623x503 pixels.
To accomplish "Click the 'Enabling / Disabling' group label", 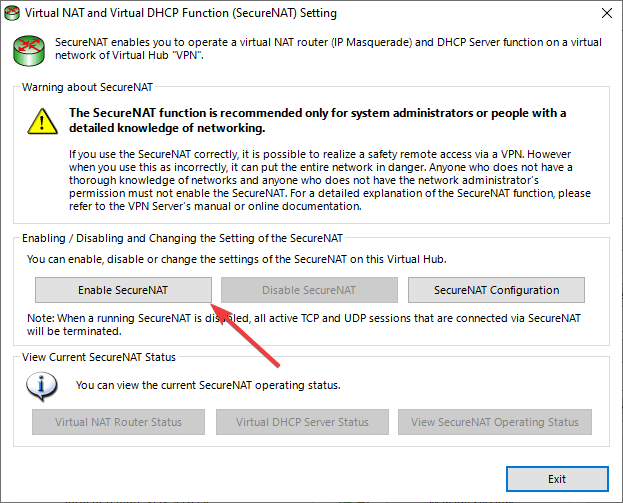I will [182, 238].
